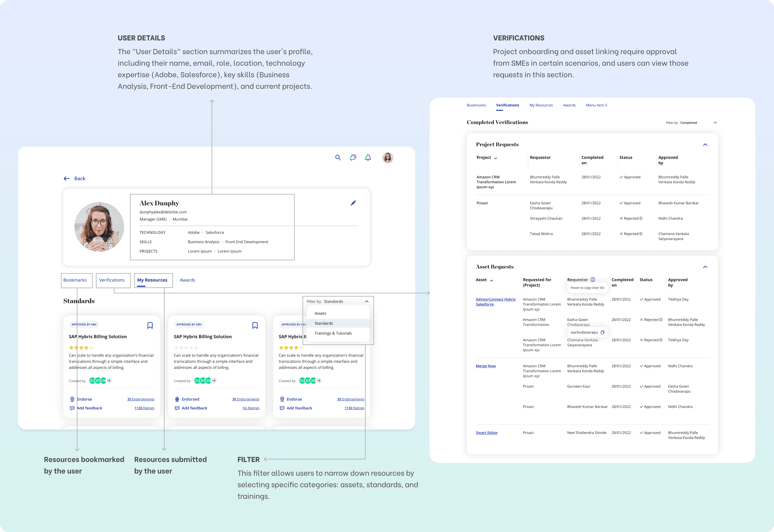Click the email dunphyalex@deloitte.com

pyautogui.click(x=163, y=212)
